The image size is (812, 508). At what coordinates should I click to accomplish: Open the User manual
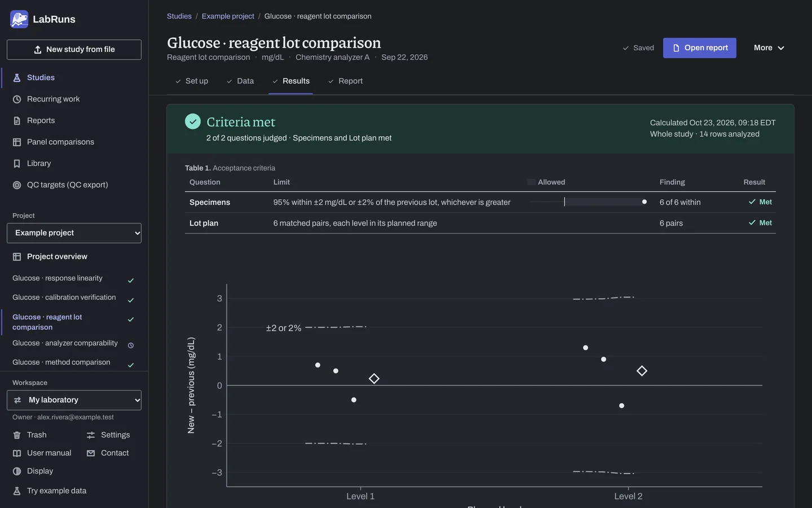point(42,453)
